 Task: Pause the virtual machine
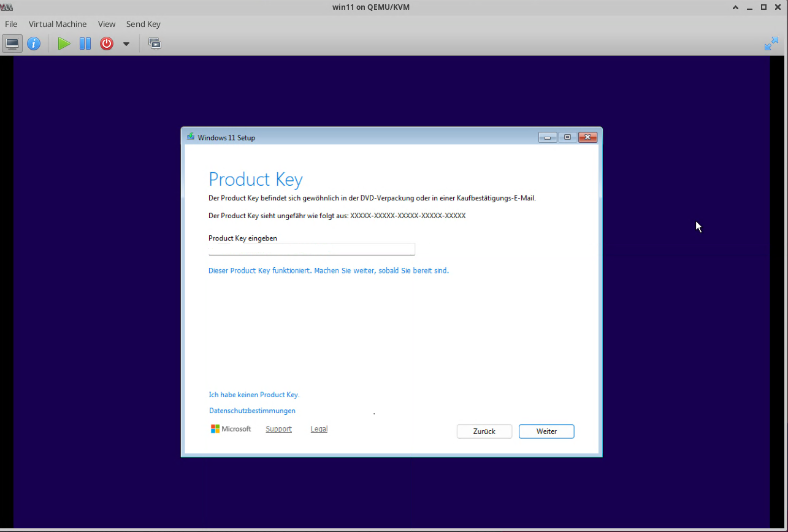(85, 44)
